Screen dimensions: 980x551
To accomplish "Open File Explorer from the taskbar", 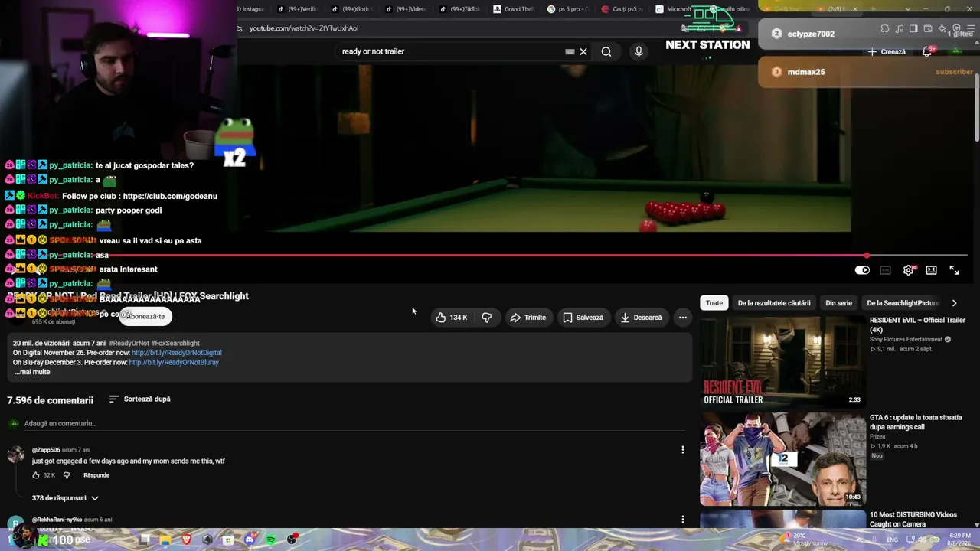I will tap(165, 540).
